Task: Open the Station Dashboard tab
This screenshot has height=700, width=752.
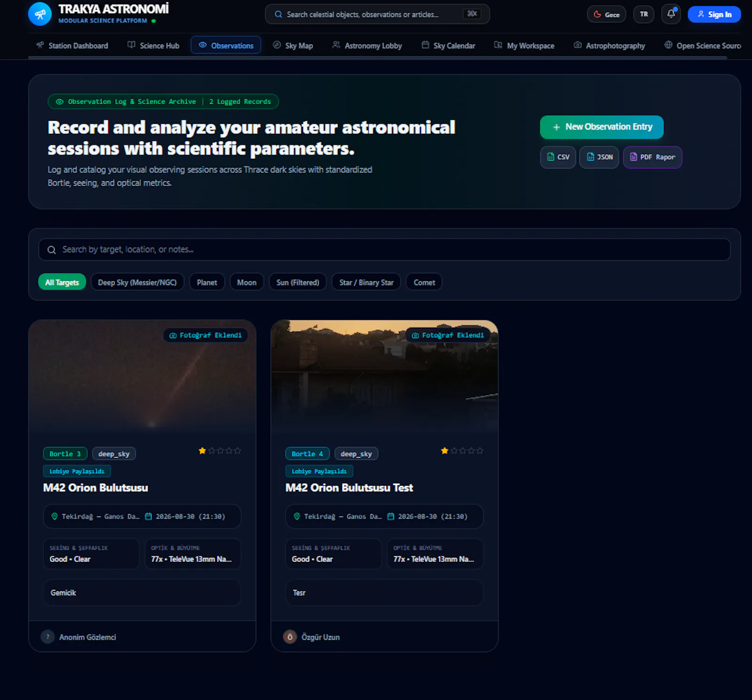Action: 72,46
